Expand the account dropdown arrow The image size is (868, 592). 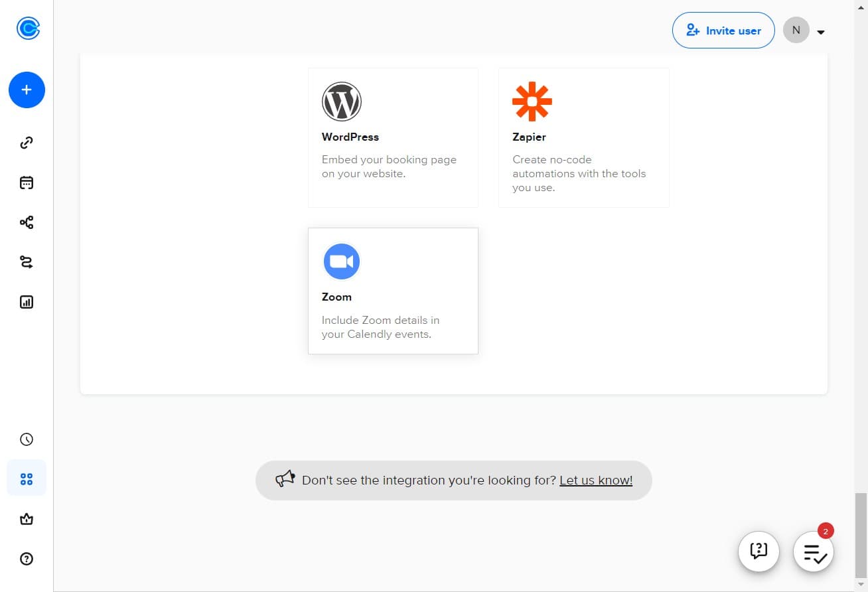[x=821, y=32]
